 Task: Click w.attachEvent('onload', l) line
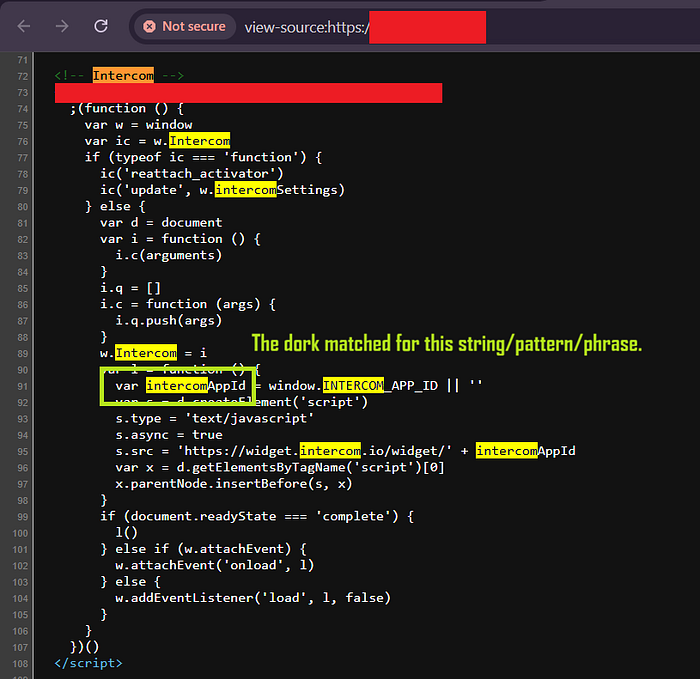[x=214, y=566]
